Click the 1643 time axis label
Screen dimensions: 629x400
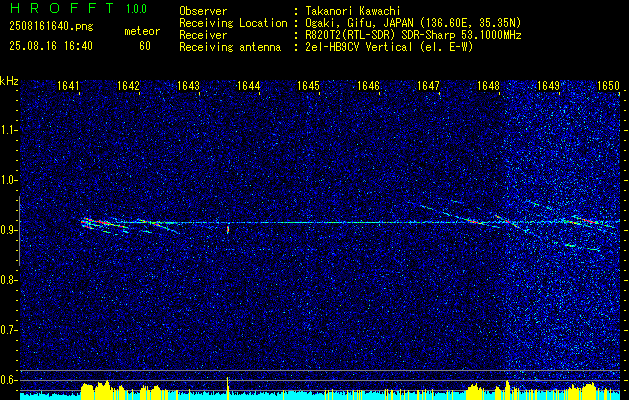tap(188, 86)
